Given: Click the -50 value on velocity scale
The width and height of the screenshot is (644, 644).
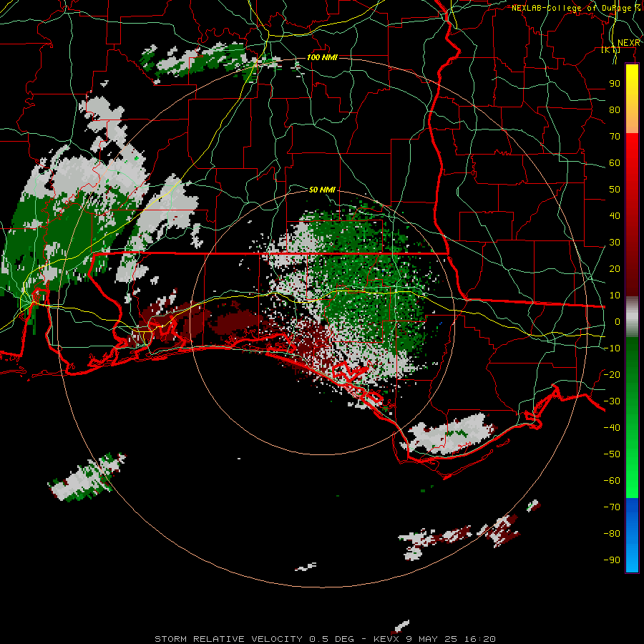Looking at the screenshot, I should 612,454.
